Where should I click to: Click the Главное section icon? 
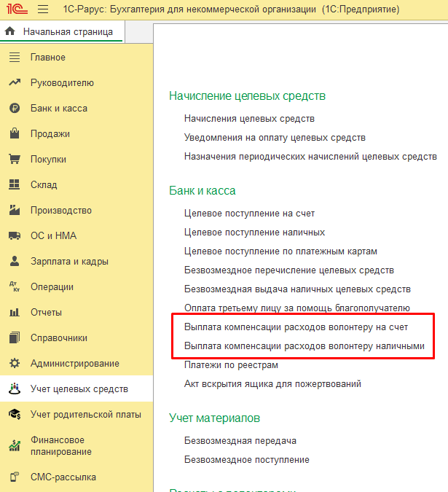[14, 58]
